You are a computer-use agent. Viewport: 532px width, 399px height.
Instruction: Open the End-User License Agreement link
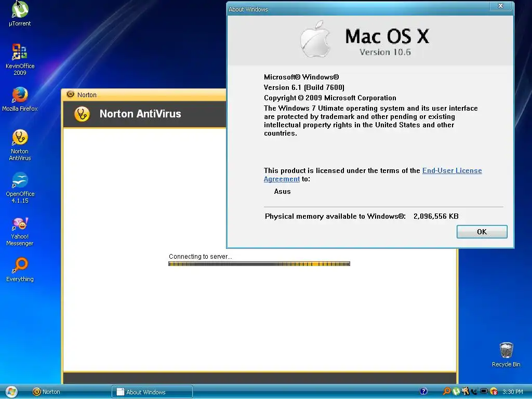click(x=452, y=170)
